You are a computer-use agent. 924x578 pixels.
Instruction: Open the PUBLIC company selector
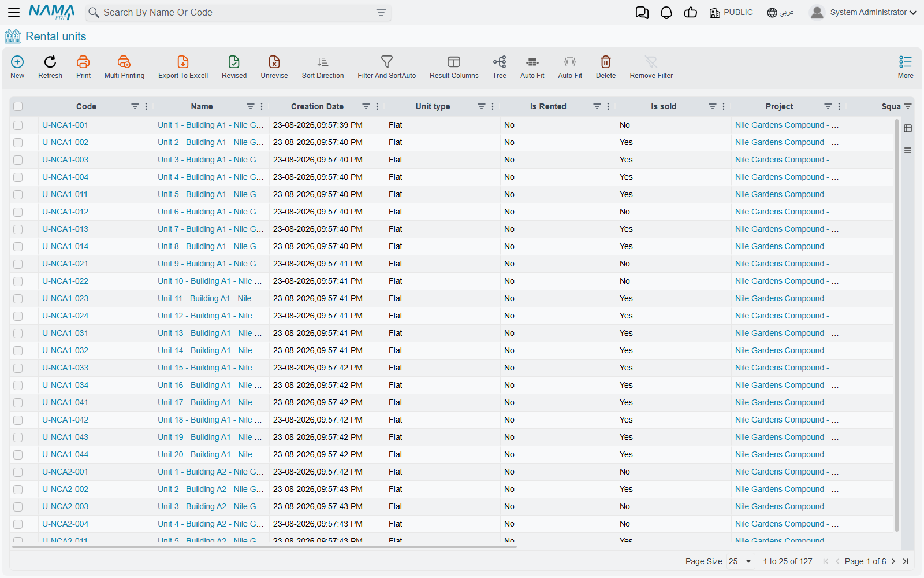coord(731,13)
